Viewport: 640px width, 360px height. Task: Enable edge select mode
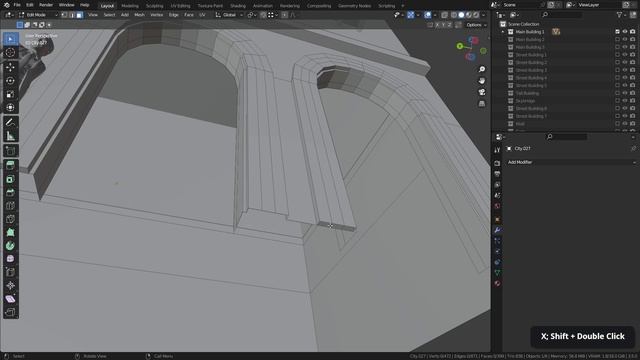71,15
